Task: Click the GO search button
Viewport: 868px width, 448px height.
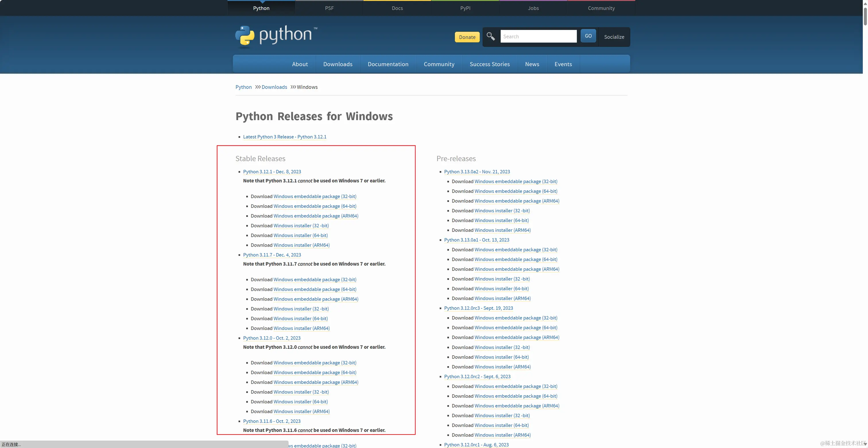Action: 588,36
